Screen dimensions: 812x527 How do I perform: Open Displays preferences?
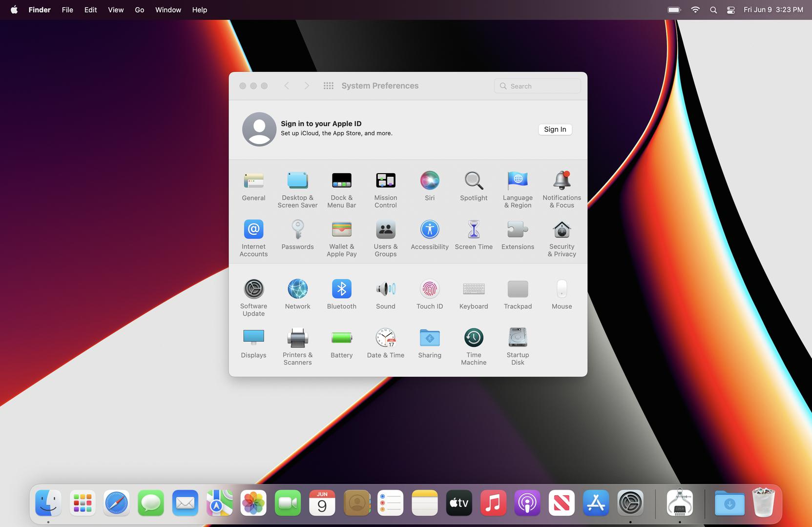click(253, 344)
